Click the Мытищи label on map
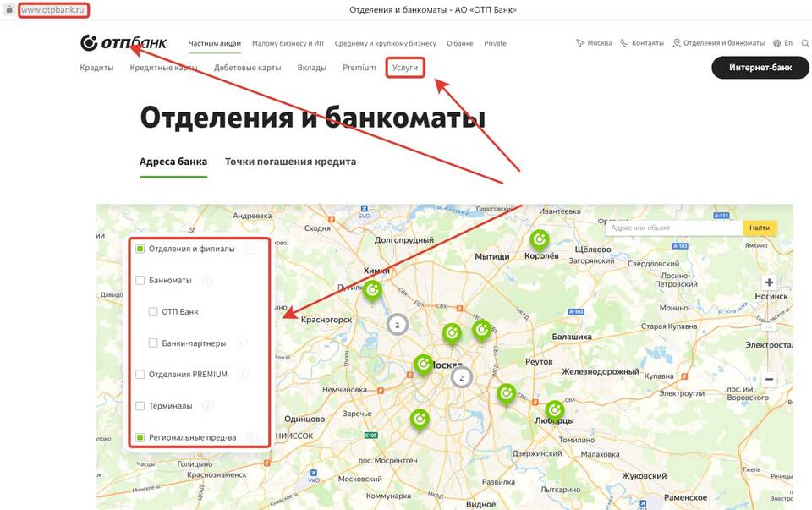The height and width of the screenshot is (510, 812). click(492, 257)
